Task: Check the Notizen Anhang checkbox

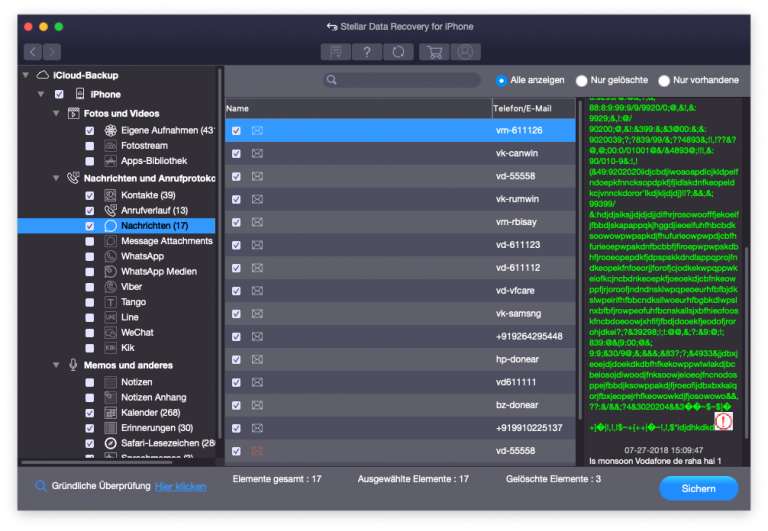Action: (90, 397)
